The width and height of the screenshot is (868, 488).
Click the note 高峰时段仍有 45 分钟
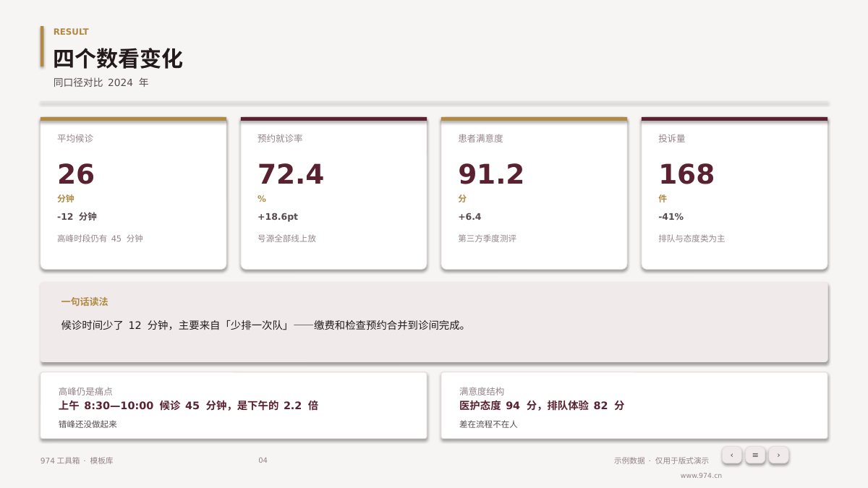100,239
